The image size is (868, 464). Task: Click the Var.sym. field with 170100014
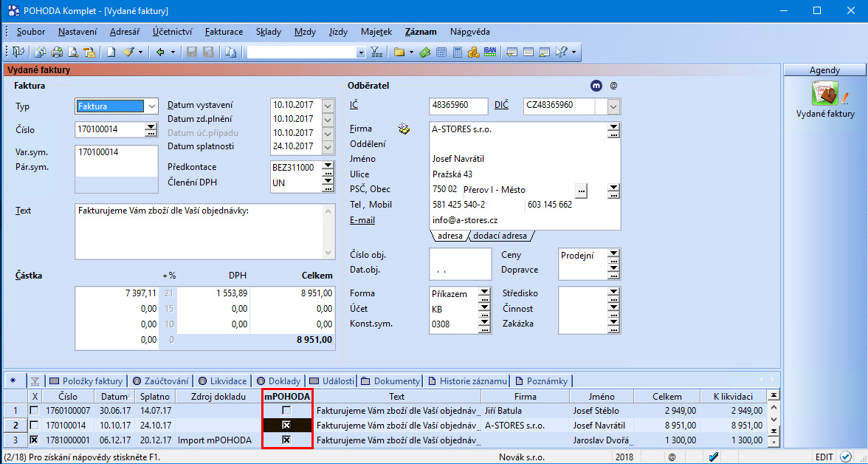pyautogui.click(x=116, y=152)
